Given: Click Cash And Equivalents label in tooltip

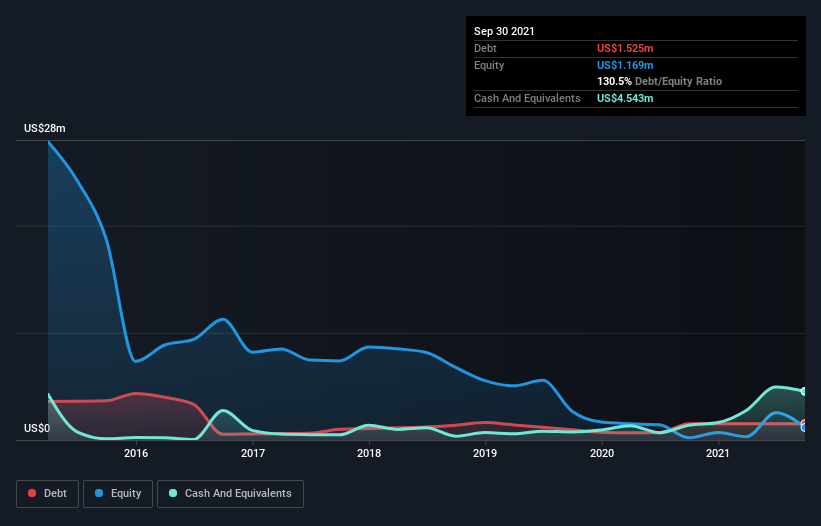Looking at the screenshot, I should click(x=527, y=98).
